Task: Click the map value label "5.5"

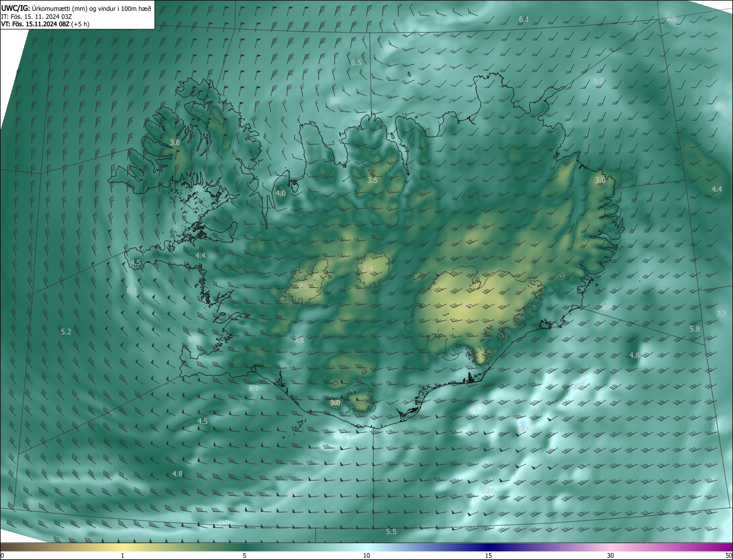Action: (391, 532)
